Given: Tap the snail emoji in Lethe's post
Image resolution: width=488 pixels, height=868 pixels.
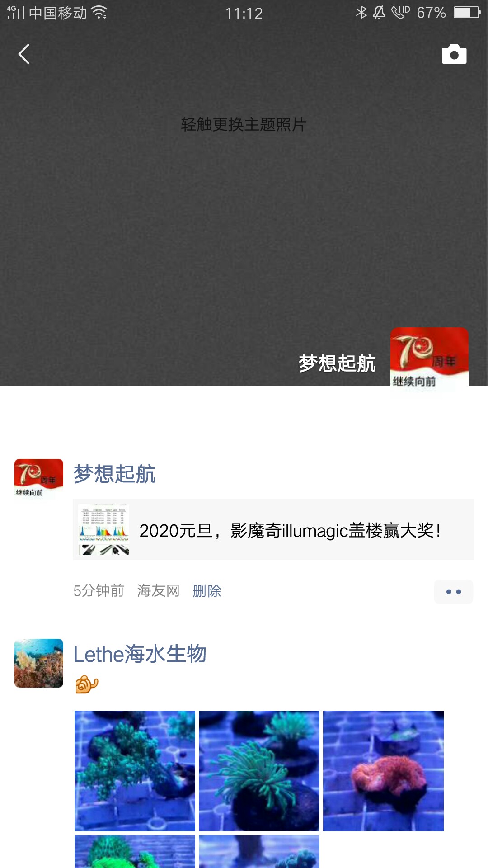Looking at the screenshot, I should pos(87,684).
